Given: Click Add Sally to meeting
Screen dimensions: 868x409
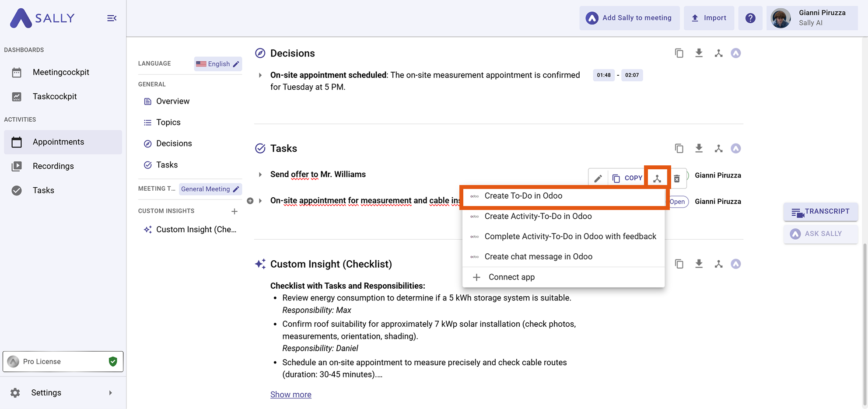Looking at the screenshot, I should point(629,18).
